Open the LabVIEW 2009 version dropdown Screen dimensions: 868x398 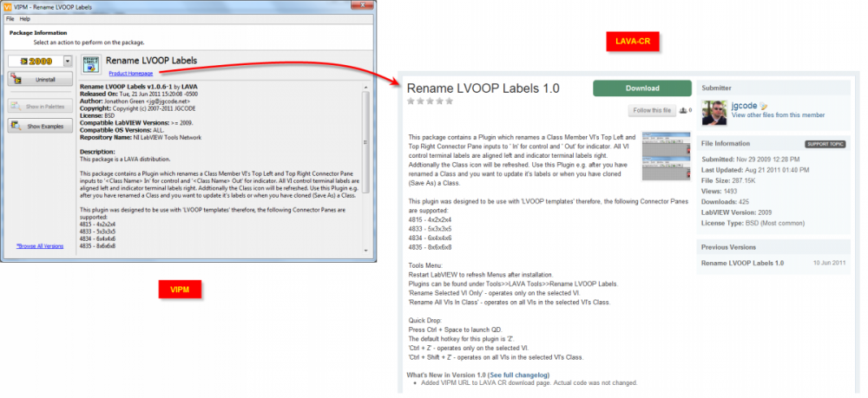click(68, 62)
